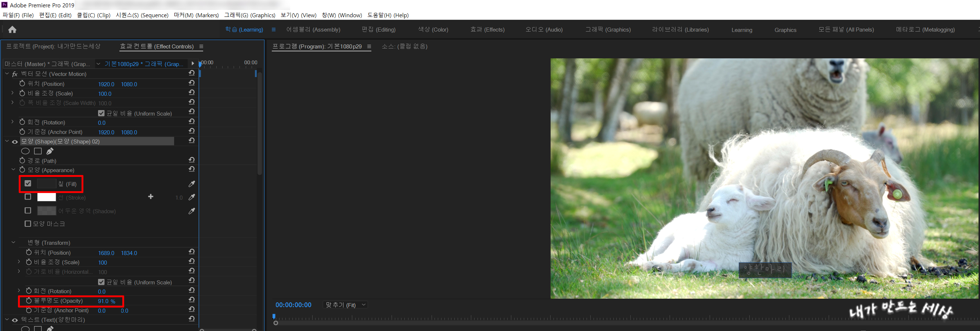Select the ellipse tool under Shape 02
Viewport: 980px width, 331px height.
pyautogui.click(x=25, y=151)
